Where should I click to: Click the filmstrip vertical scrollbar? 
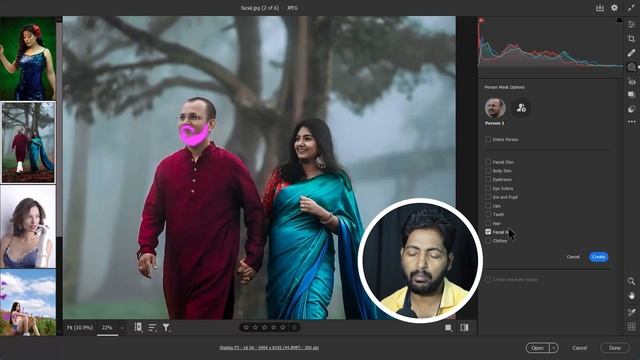click(59, 129)
